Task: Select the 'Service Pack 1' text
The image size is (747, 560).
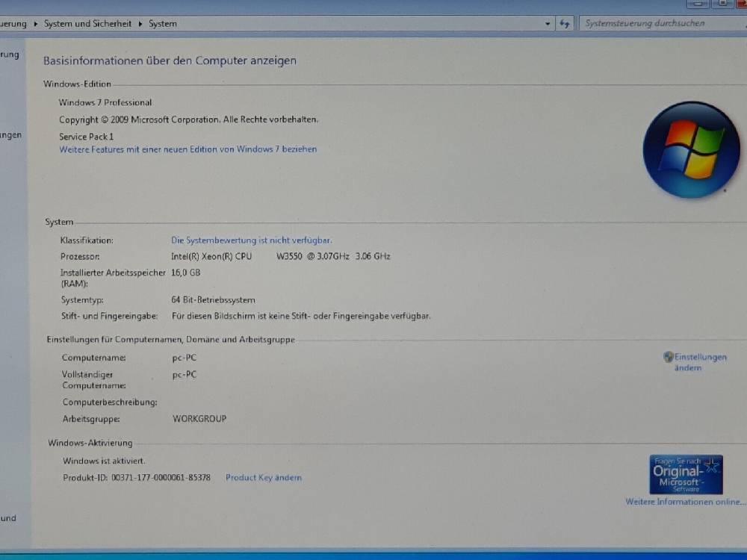Action: (x=86, y=137)
